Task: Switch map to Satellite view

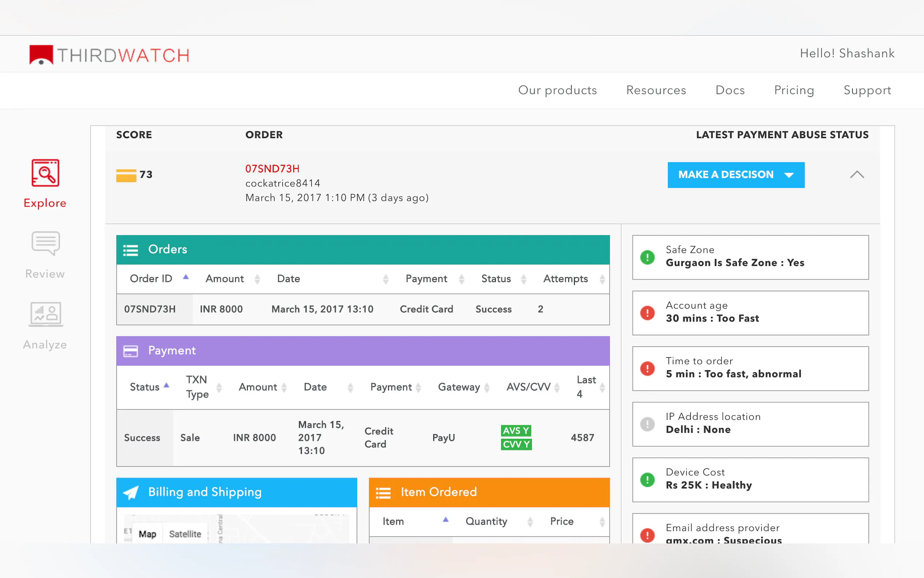Action: (185, 534)
